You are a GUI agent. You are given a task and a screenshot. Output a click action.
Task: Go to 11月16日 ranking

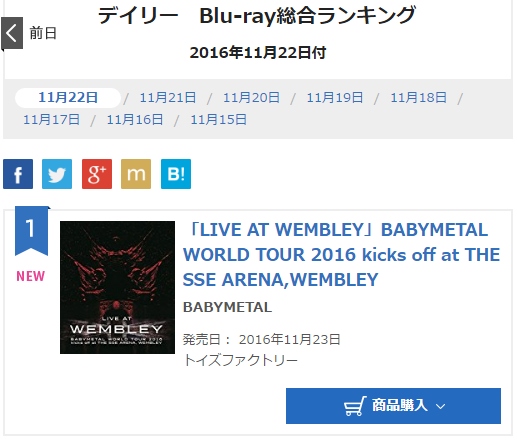(x=135, y=120)
